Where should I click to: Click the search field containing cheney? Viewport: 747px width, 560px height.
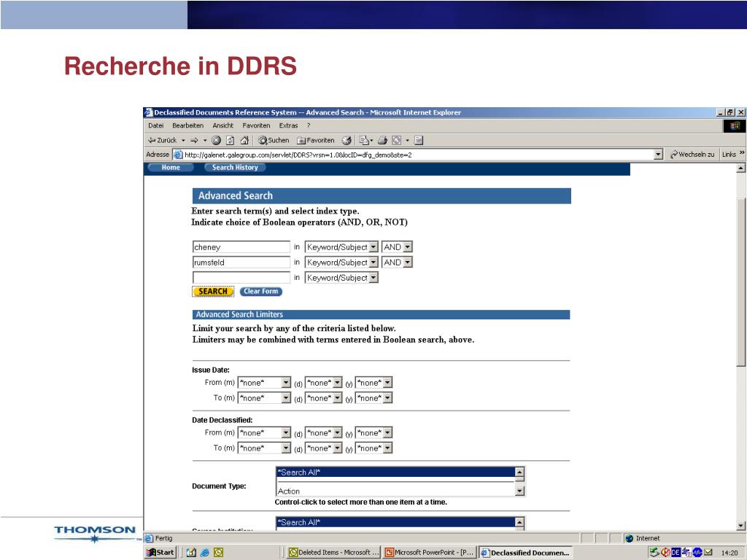pyautogui.click(x=241, y=247)
